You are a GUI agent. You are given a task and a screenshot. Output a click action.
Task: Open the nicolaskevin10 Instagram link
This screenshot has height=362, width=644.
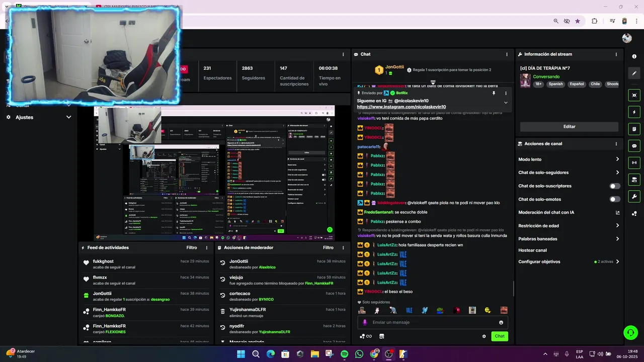pos(401,107)
